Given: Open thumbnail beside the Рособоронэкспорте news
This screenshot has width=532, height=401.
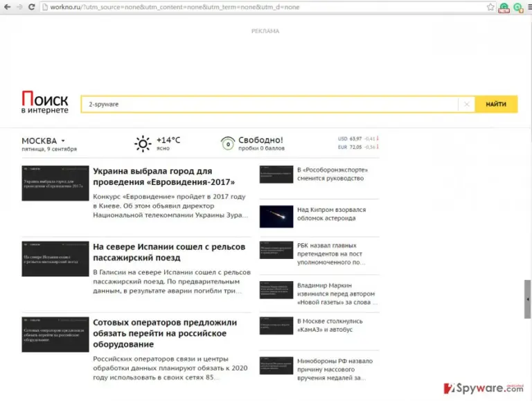Looking at the screenshot, I should pyautogui.click(x=276, y=175).
